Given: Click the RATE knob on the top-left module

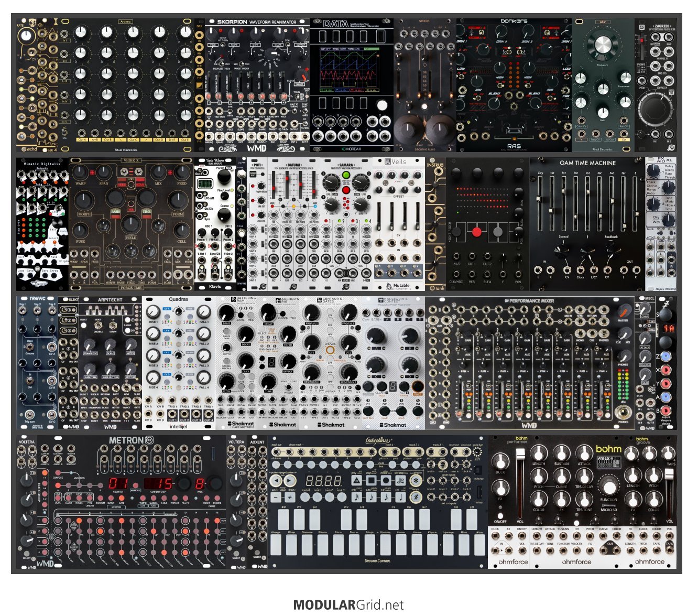Looking at the screenshot, I should [x=26, y=36].
